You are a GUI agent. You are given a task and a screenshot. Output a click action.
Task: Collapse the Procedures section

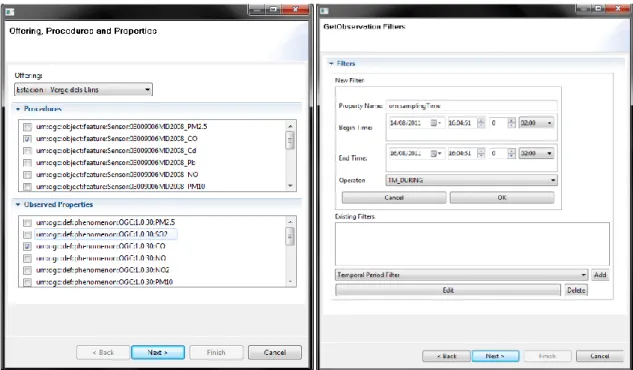[x=18, y=109]
